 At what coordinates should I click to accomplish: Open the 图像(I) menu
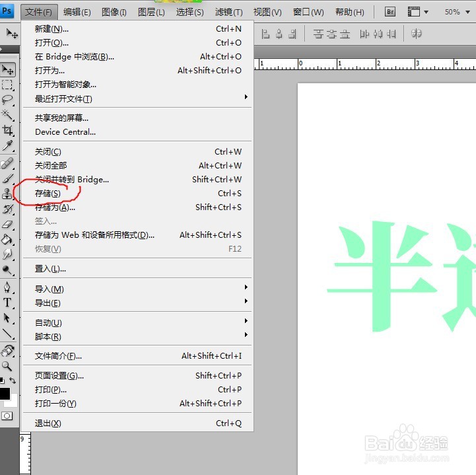click(114, 12)
